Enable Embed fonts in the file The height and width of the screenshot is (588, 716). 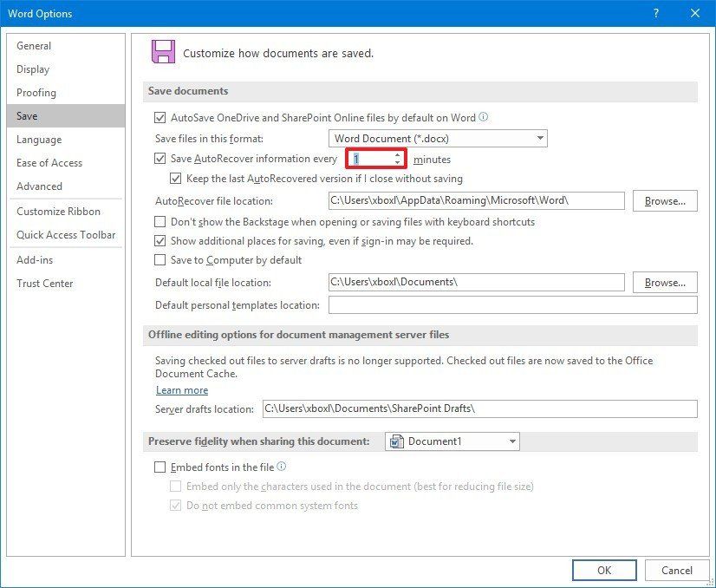click(x=159, y=466)
